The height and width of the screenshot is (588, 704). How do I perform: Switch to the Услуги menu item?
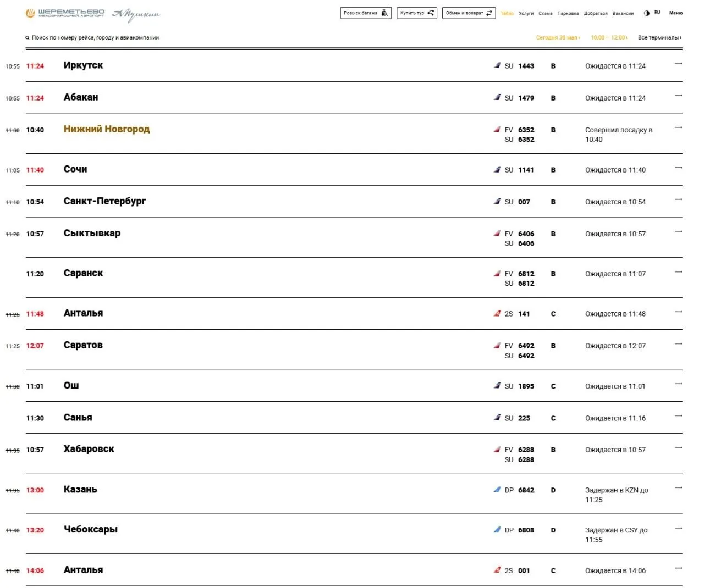pos(526,13)
